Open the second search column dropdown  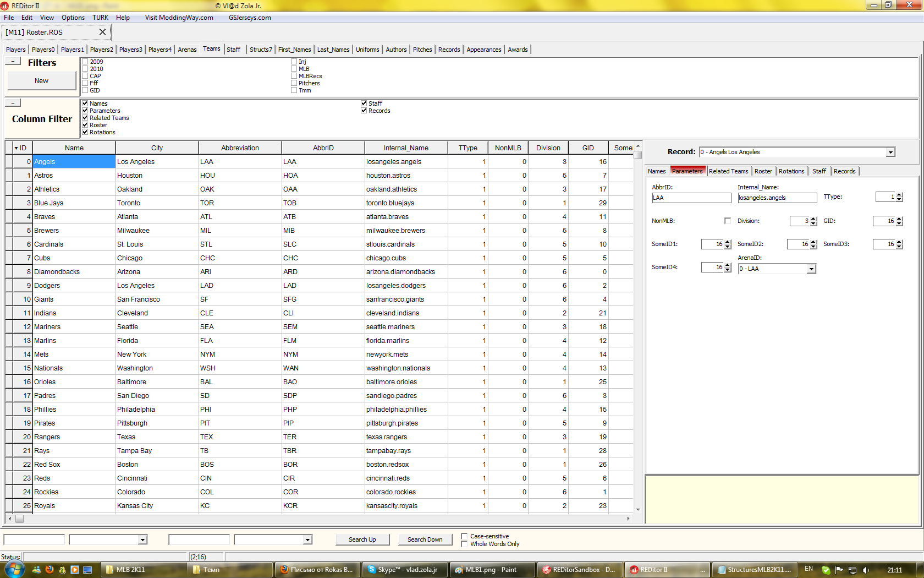(x=307, y=539)
